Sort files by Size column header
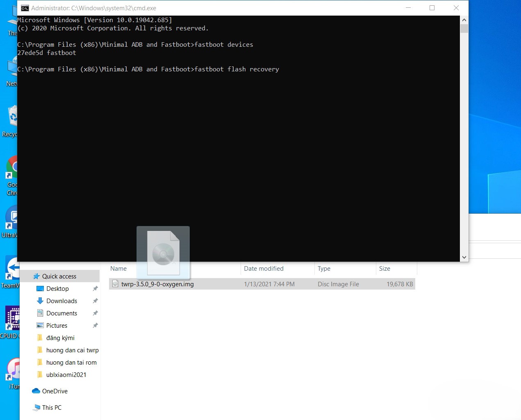The width and height of the screenshot is (521, 420). pos(384,269)
